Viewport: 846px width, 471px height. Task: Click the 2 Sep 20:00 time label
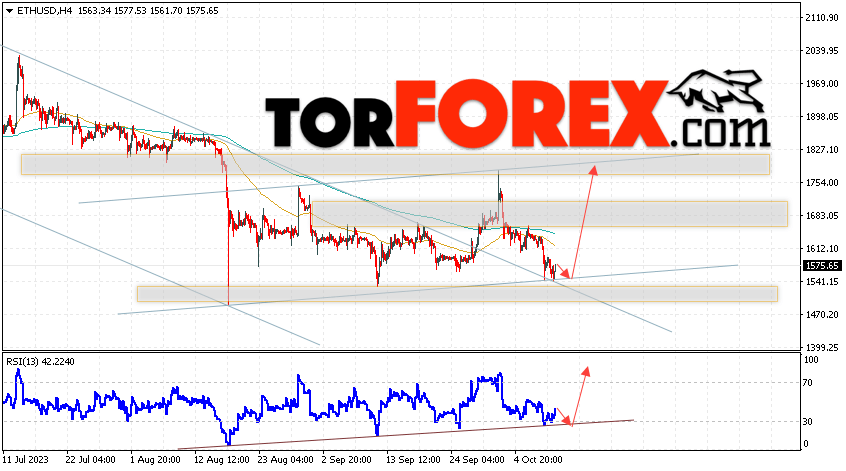346,460
